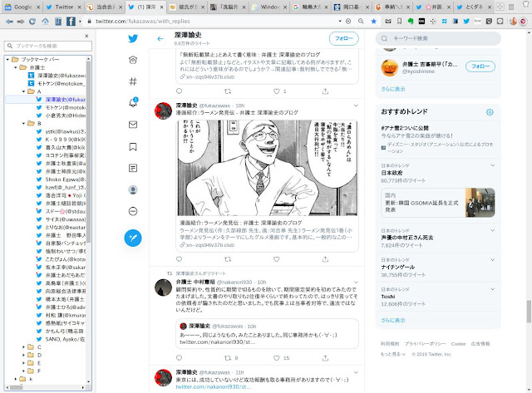Open Notifications bell icon
Viewport: 532px width, 393px height.
[x=133, y=102]
